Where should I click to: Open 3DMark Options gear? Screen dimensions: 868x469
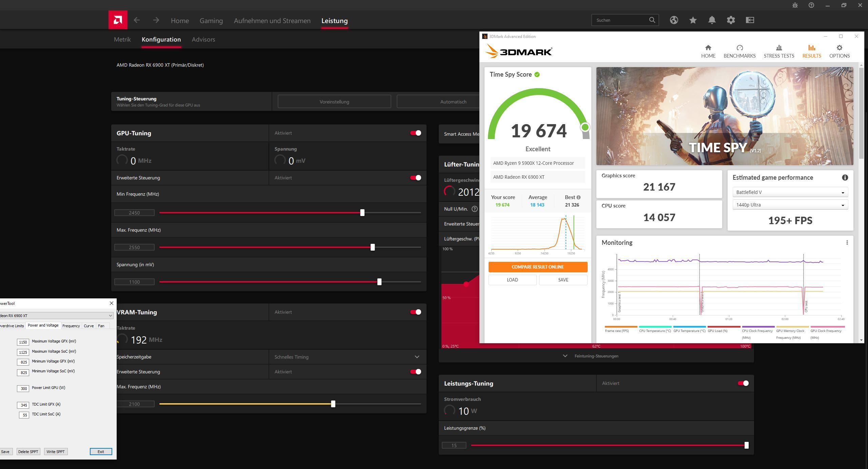click(839, 48)
